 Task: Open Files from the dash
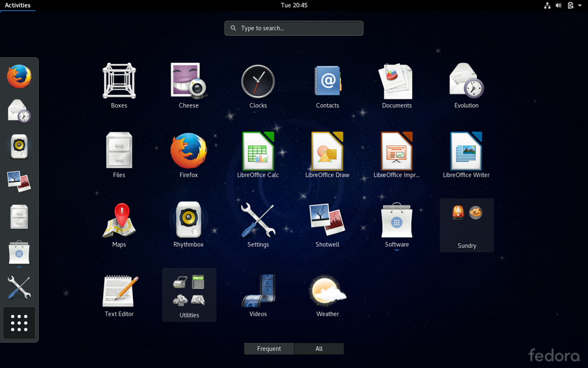point(19,217)
